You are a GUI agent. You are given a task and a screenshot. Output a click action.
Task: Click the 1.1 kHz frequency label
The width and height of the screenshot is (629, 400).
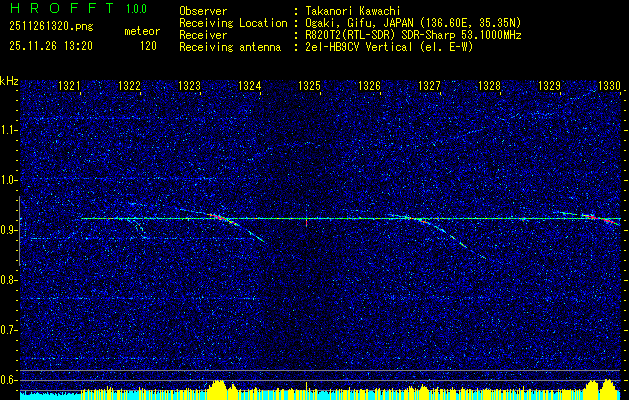pyautogui.click(x=8, y=130)
